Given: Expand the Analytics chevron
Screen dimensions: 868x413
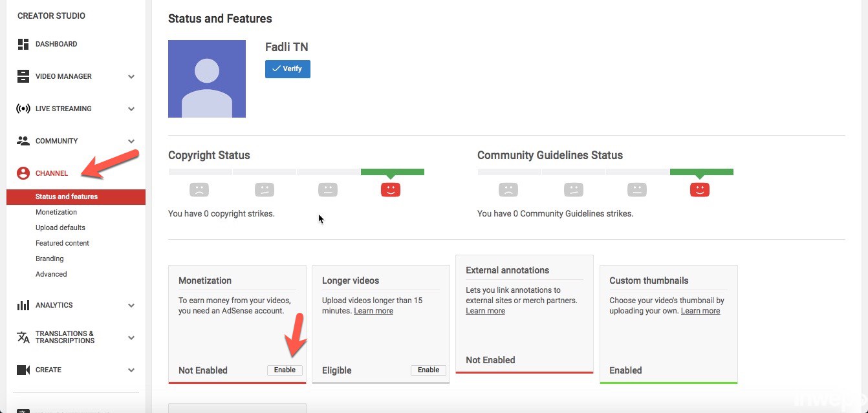Looking at the screenshot, I should (131, 305).
